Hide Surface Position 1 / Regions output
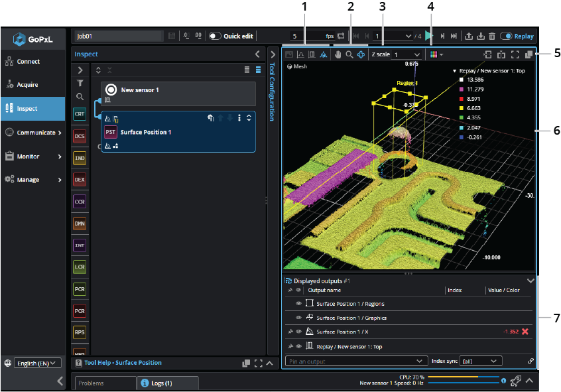Image resolution: width=561 pixels, height=392 pixels. 298,304
